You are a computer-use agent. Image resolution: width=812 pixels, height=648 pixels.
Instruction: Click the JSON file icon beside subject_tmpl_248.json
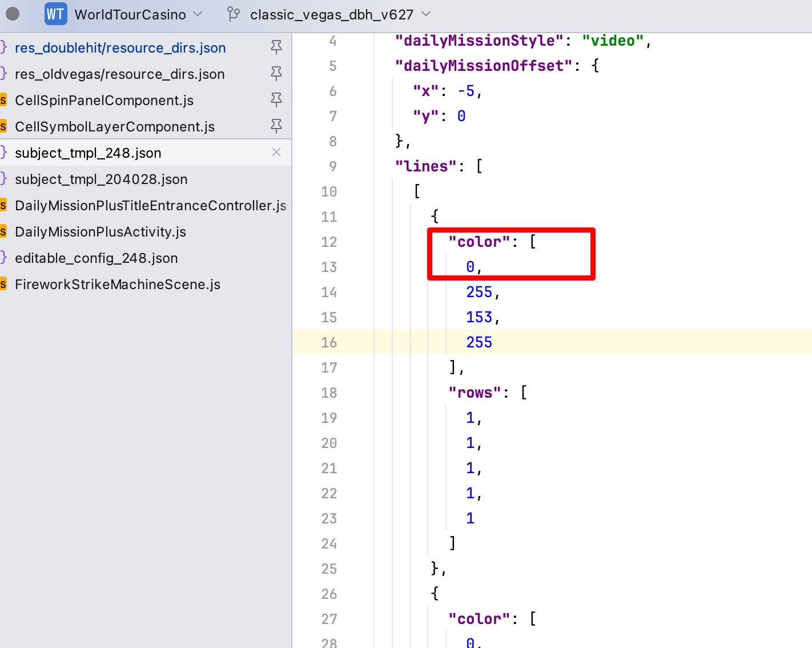[3, 153]
